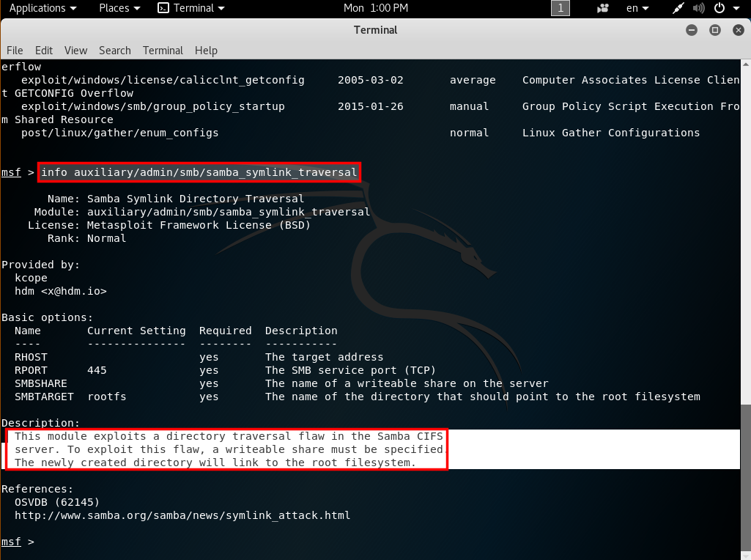Click the Terminal icon in top bar

click(x=163, y=8)
